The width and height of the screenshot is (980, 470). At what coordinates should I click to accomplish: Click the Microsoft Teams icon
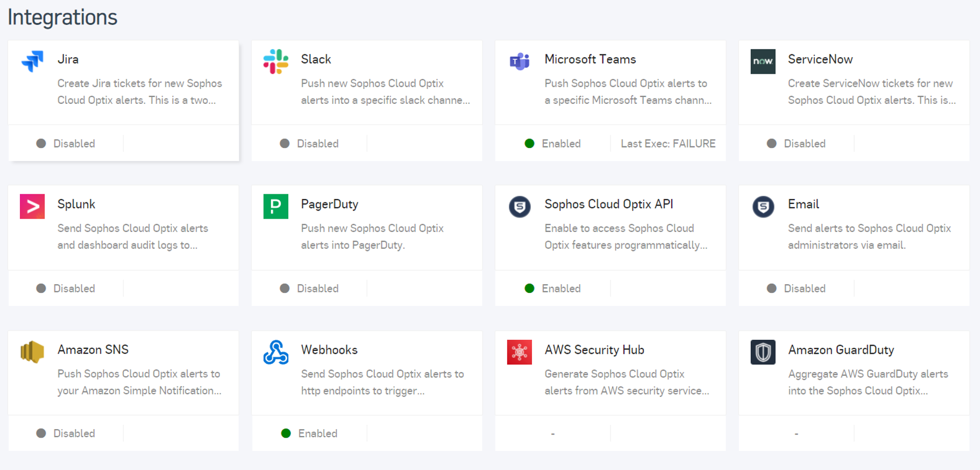tap(520, 61)
